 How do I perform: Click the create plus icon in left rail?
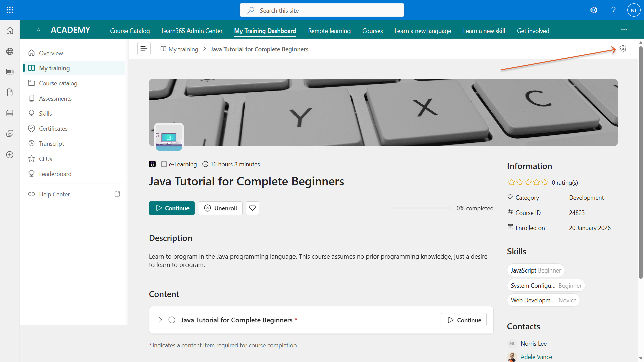10,155
